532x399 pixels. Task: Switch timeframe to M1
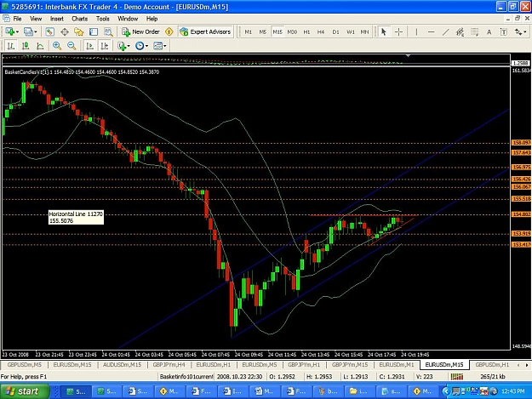pos(249,31)
